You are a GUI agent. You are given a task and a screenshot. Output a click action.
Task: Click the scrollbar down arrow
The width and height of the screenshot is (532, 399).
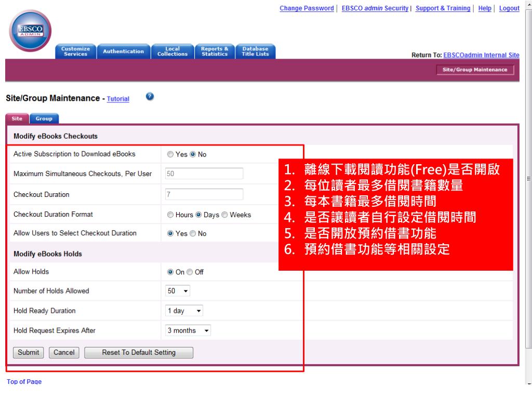click(528, 384)
